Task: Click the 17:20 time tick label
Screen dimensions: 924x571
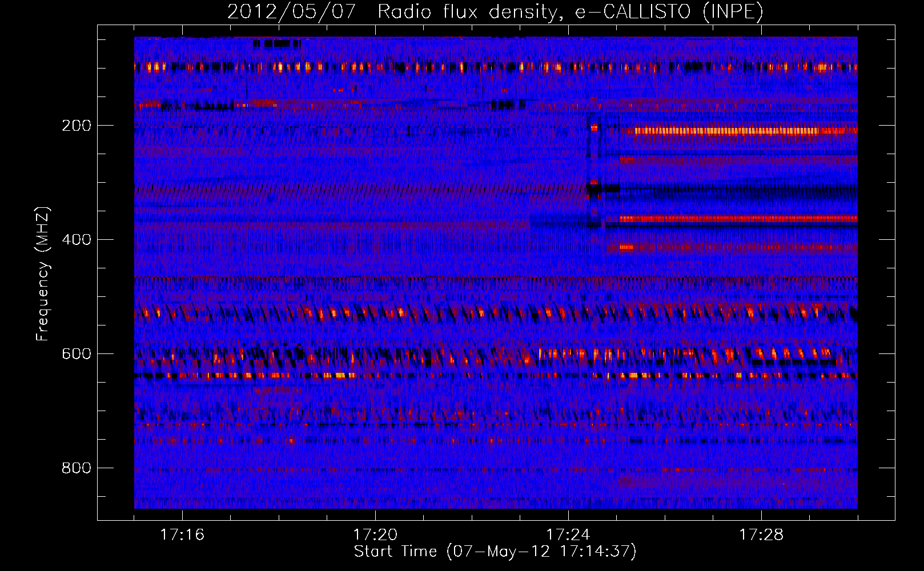Action: [x=375, y=534]
